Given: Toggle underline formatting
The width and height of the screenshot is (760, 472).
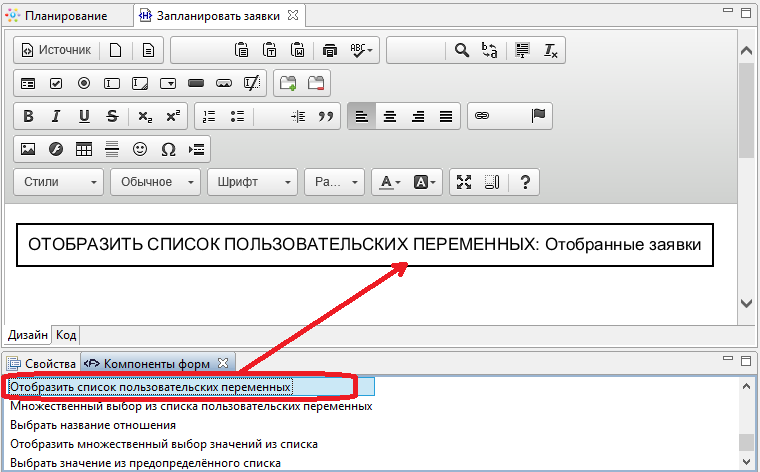Looking at the screenshot, I should click(x=84, y=116).
